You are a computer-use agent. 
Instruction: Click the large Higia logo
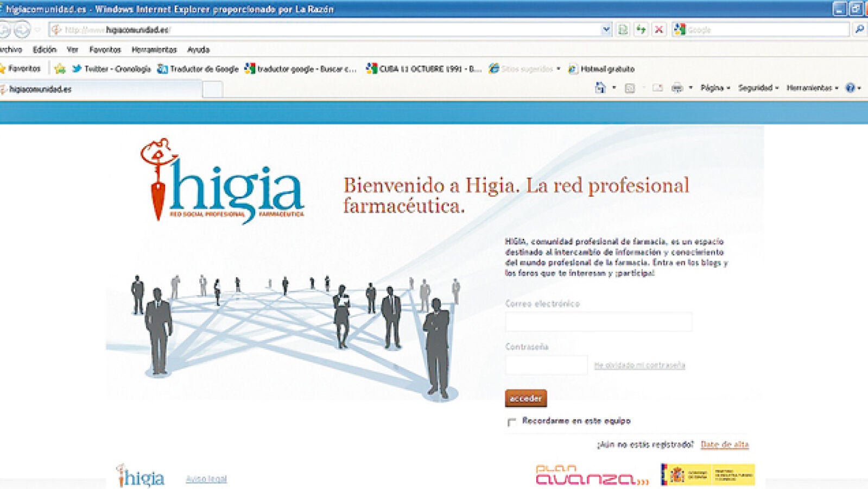click(x=223, y=181)
